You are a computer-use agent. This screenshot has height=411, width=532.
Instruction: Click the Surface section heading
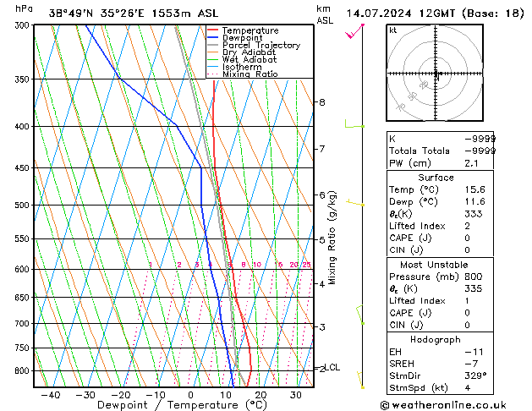pos(436,178)
